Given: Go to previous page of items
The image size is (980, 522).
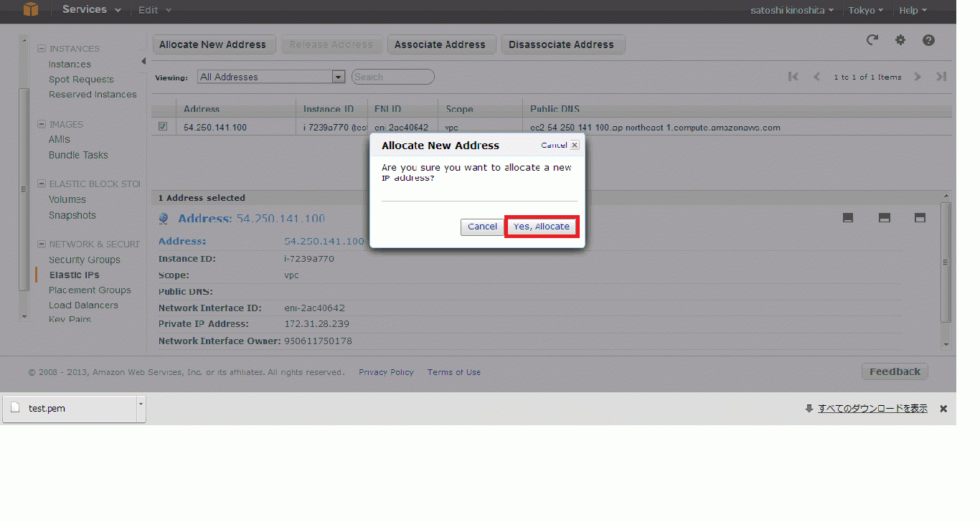Looking at the screenshot, I should (x=816, y=77).
